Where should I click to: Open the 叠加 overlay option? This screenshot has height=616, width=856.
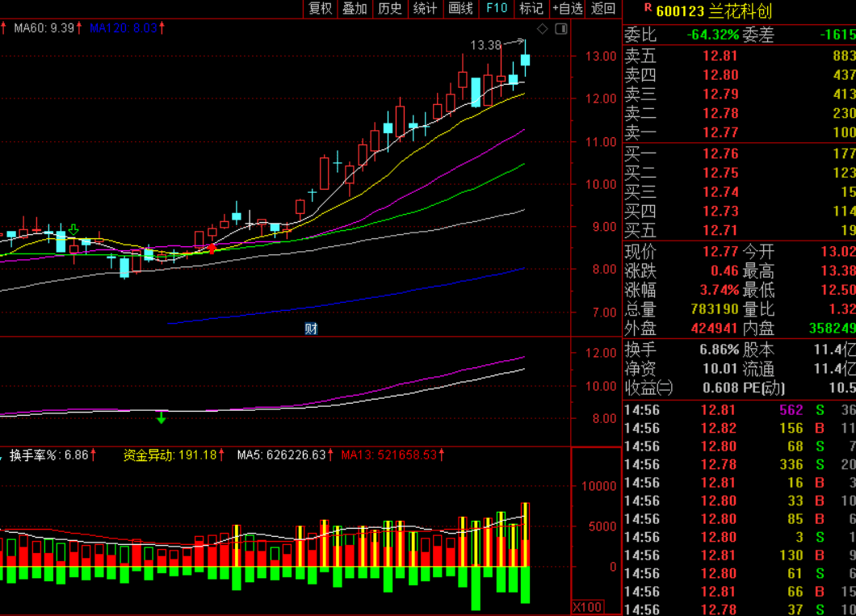coord(355,9)
